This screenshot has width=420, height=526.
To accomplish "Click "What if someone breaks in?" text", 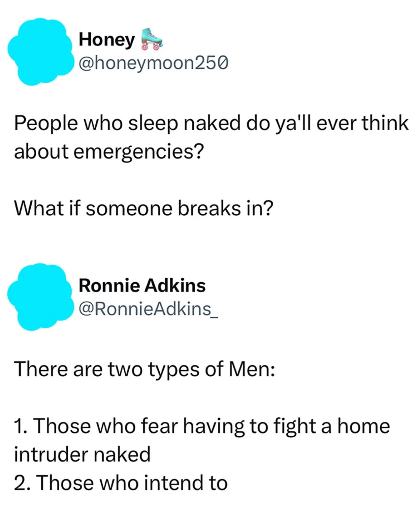I will point(143,208).
